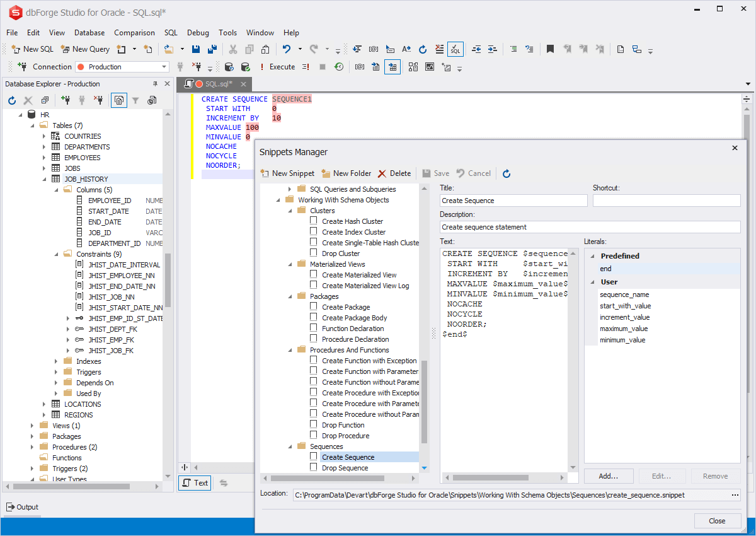Click the Title field containing Create Sequence
This screenshot has width=756, height=536.
513,201
